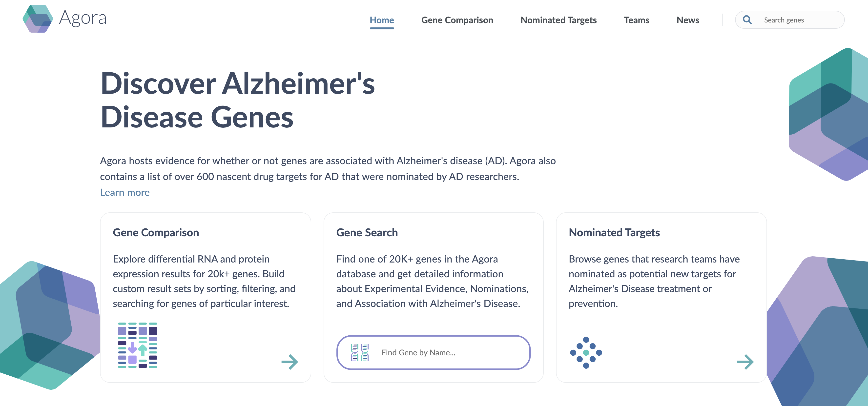Click the Gene Comparison card description text
Viewport: 868px width, 406px height.
(x=204, y=281)
